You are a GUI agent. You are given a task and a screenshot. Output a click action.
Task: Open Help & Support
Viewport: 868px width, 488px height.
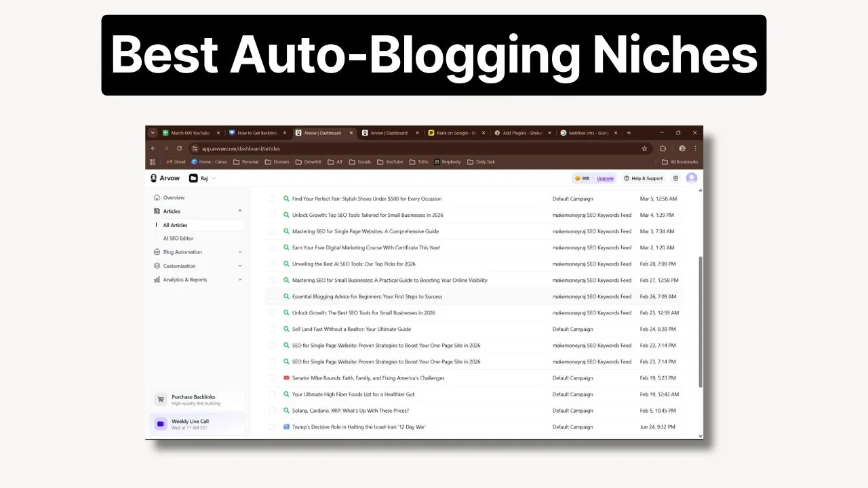643,178
